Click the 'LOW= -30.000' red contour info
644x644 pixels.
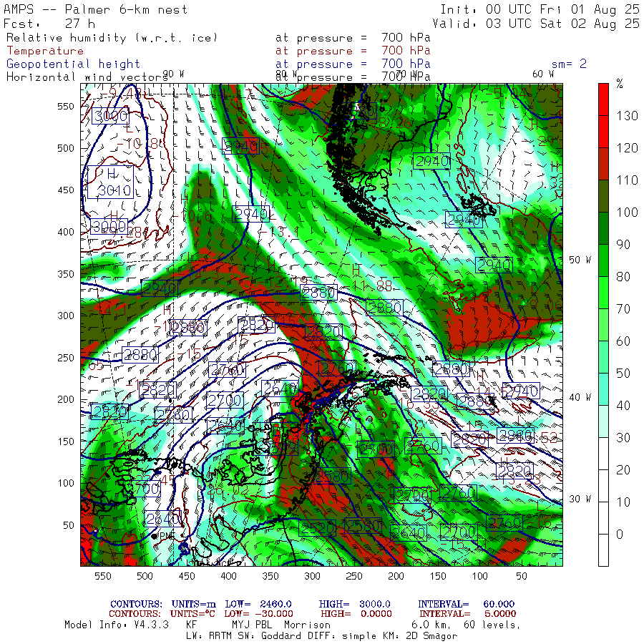(259, 614)
